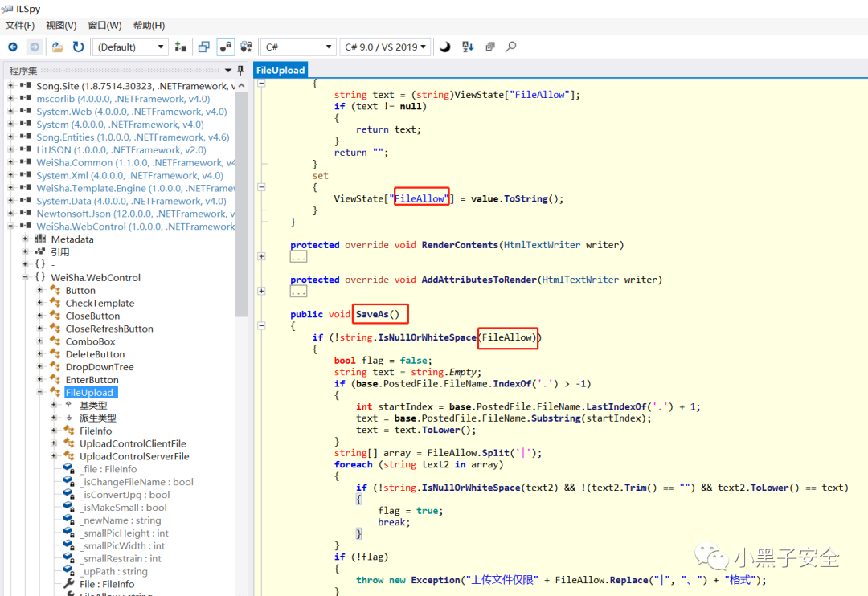The height and width of the screenshot is (596, 868).
Task: Open the C# language dropdown
Action: (x=298, y=47)
